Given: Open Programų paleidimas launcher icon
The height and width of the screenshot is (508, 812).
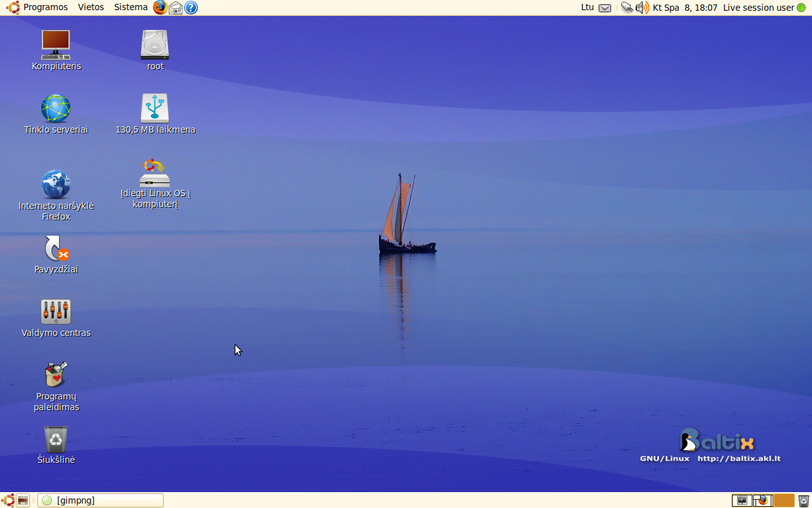Looking at the screenshot, I should click(56, 375).
